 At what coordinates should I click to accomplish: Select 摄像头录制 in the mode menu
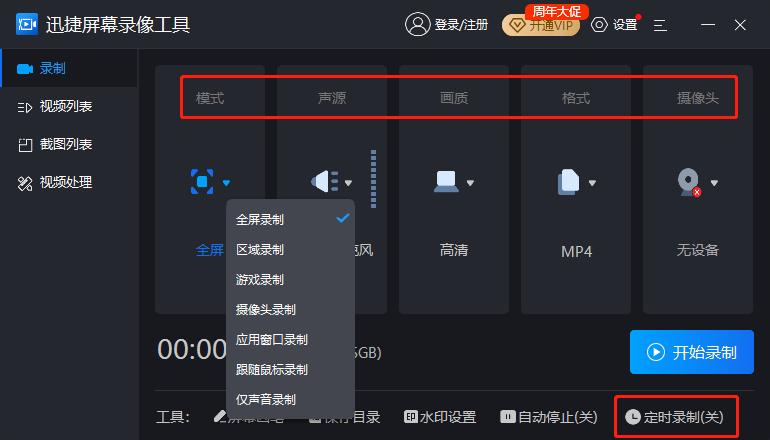(290, 309)
